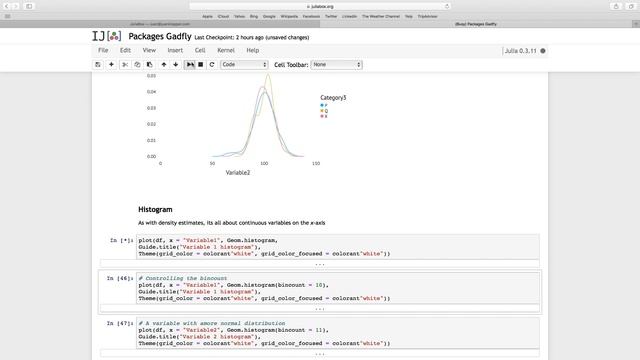Open the Facebook bookmark

tap(311, 16)
